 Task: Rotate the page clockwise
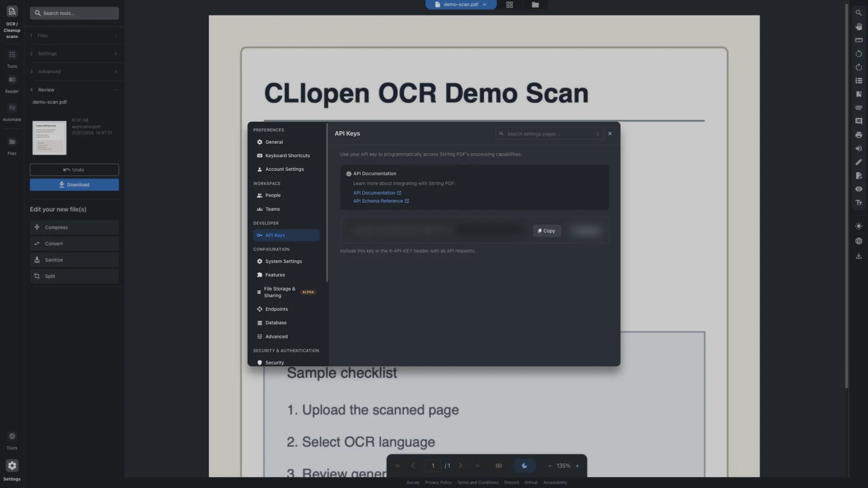coord(858,67)
